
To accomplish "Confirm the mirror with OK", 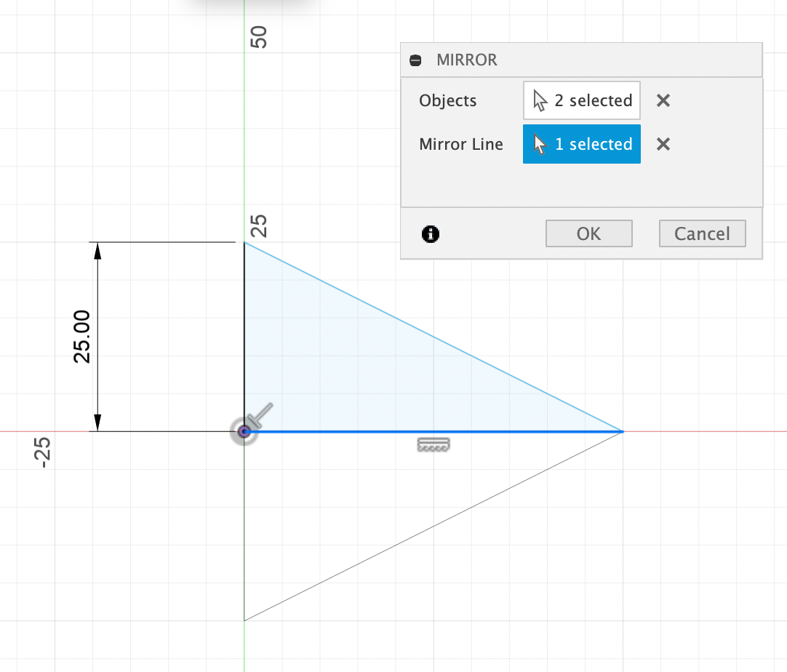I will pyautogui.click(x=588, y=233).
